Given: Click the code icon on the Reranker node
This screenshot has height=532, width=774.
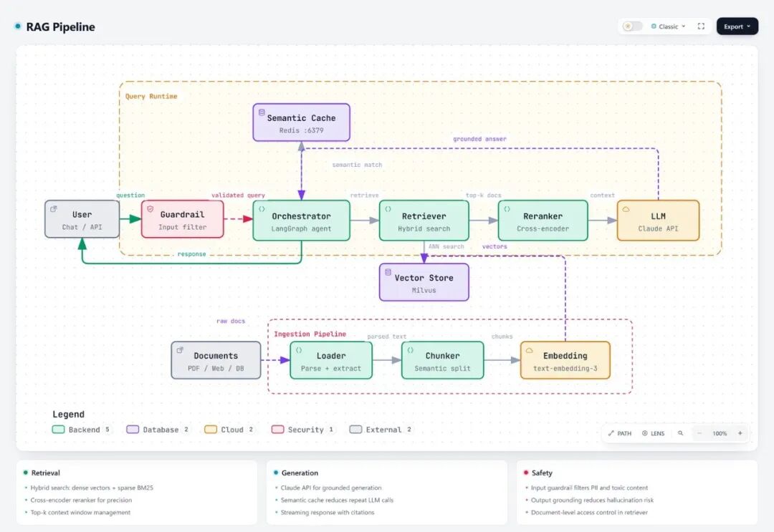Looking at the screenshot, I should click(507, 209).
